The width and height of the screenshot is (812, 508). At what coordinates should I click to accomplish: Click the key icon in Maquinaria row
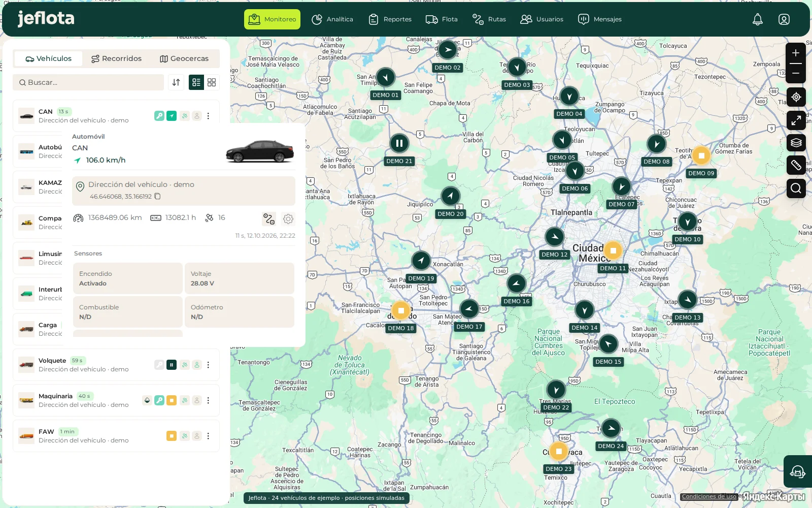click(x=159, y=400)
